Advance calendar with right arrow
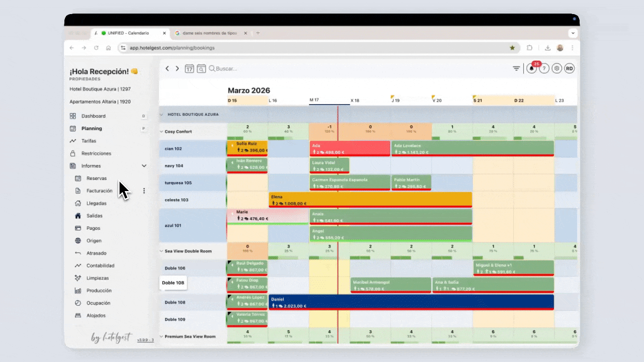 (177, 69)
